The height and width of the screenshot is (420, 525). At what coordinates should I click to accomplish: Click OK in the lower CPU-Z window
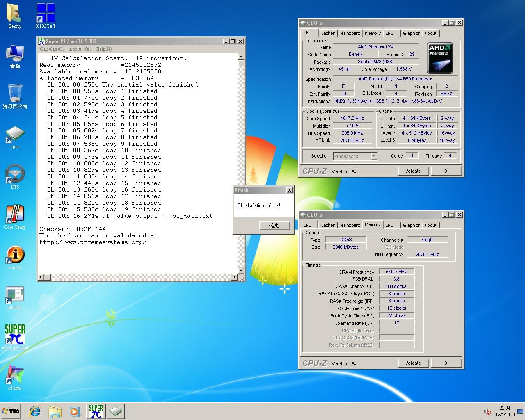pos(446,363)
